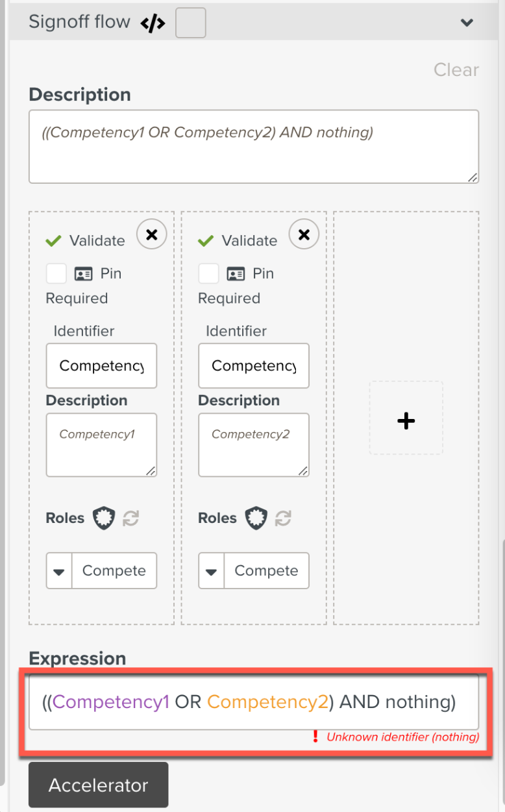Add a new signoff with plus icon

click(x=406, y=421)
